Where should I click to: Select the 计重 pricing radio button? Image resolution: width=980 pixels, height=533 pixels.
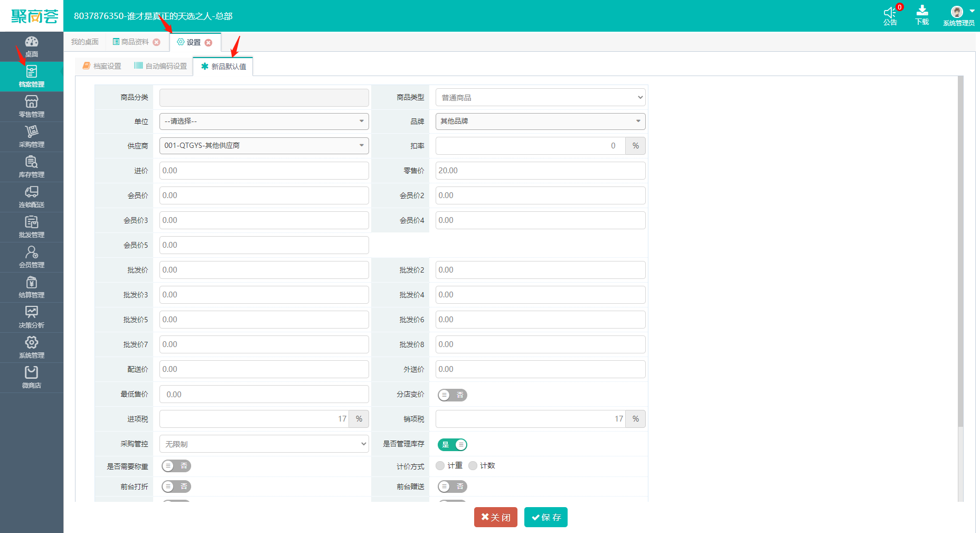tap(440, 465)
